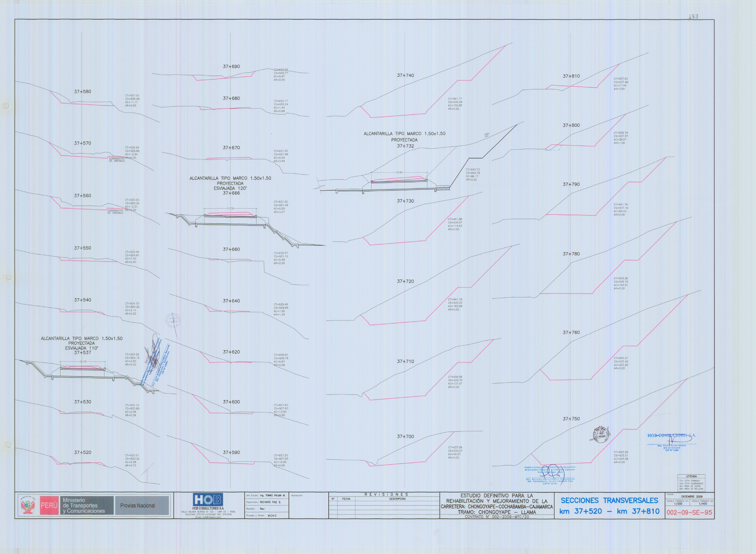Click the section label 37+720

(406, 281)
